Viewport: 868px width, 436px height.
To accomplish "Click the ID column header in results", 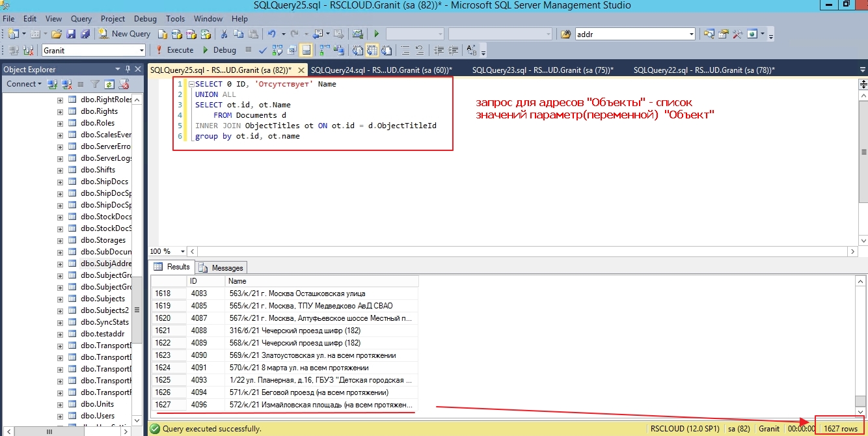I will click(206, 281).
